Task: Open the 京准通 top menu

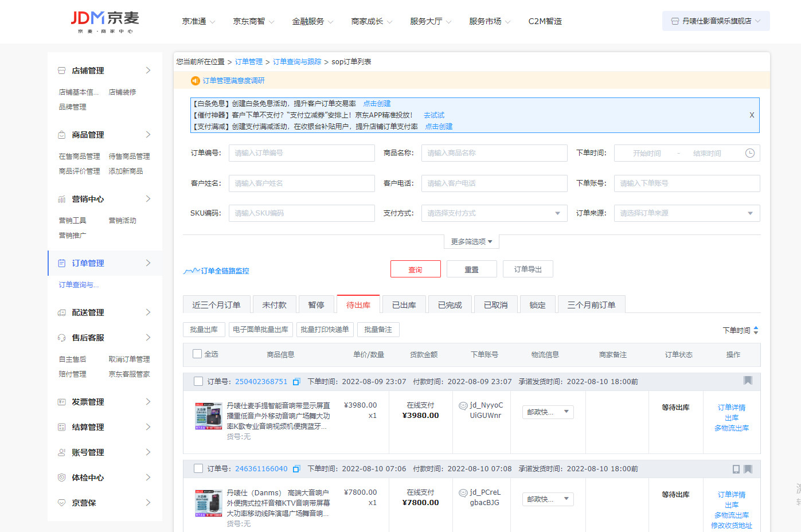Action: (x=198, y=21)
